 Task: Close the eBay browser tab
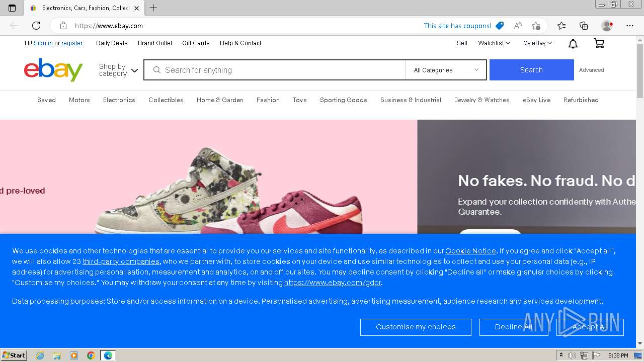[136, 8]
